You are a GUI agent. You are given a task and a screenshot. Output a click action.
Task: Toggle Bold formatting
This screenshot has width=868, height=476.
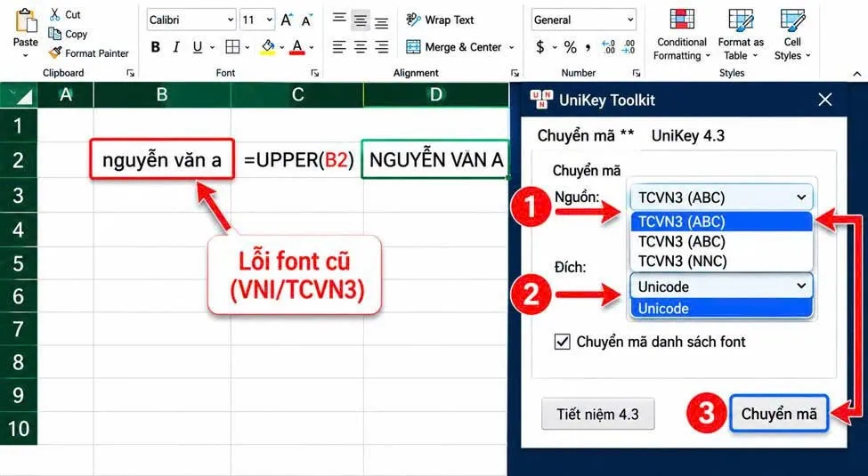point(156,47)
